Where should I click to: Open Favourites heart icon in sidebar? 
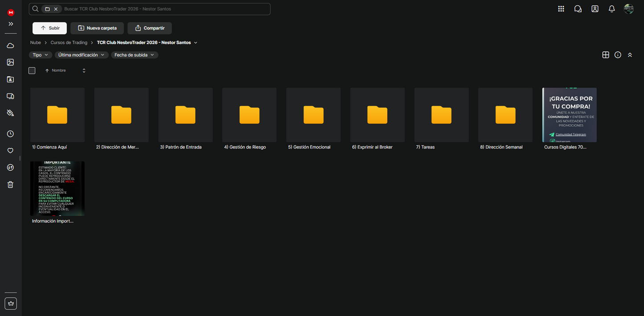[x=10, y=151]
